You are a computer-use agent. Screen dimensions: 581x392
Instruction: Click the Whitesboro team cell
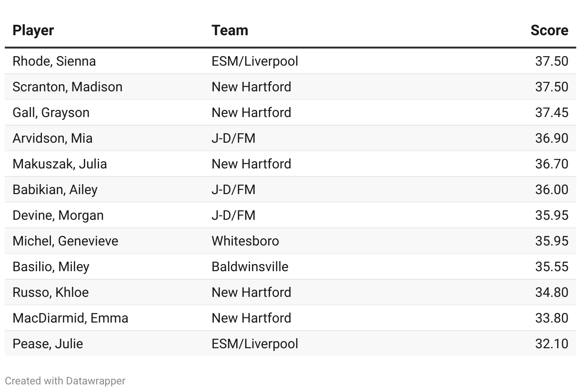click(245, 241)
